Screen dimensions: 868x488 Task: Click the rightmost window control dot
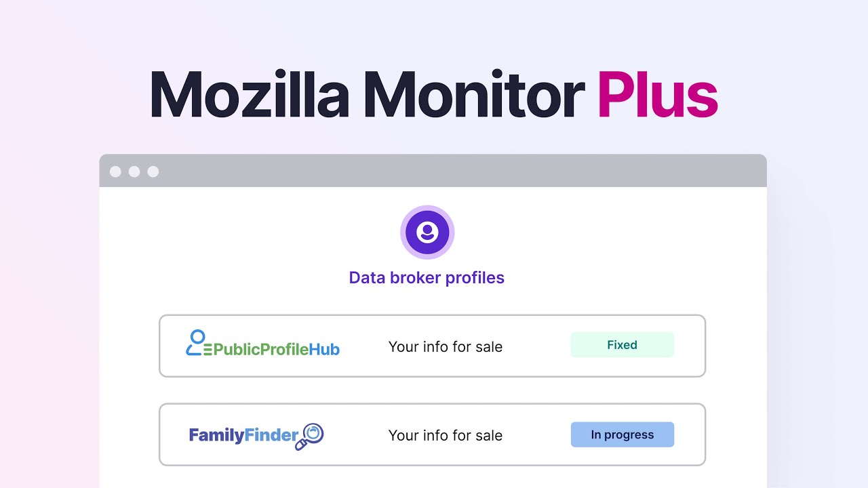[153, 171]
